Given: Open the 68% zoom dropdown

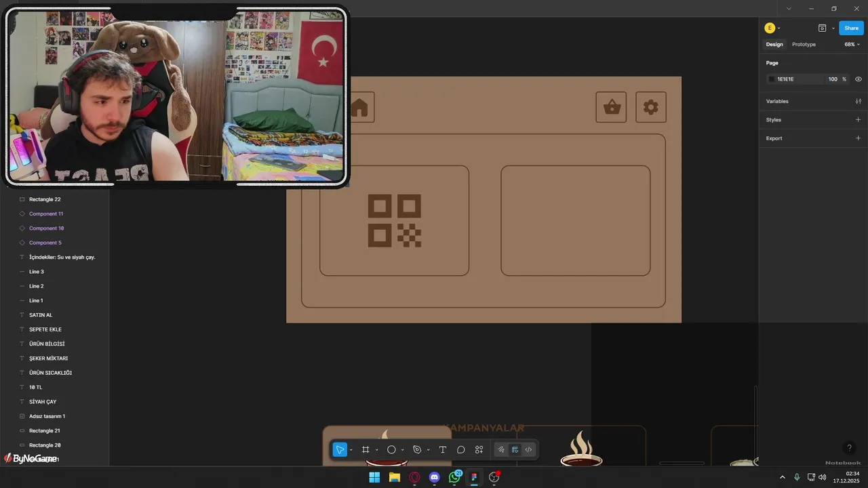Looking at the screenshot, I should click(852, 44).
